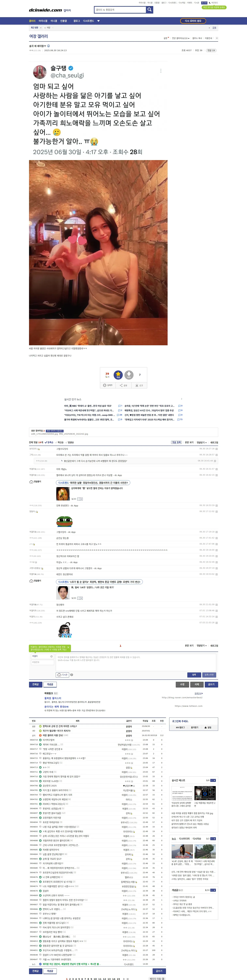Click the top 댓글 등록 jump button
The height and width of the screenshot is (980, 247).
coord(176,442)
